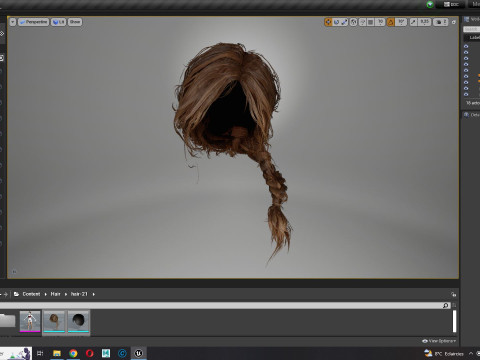Maximize or restore the viewport
480x360 pixels.
[454, 22]
